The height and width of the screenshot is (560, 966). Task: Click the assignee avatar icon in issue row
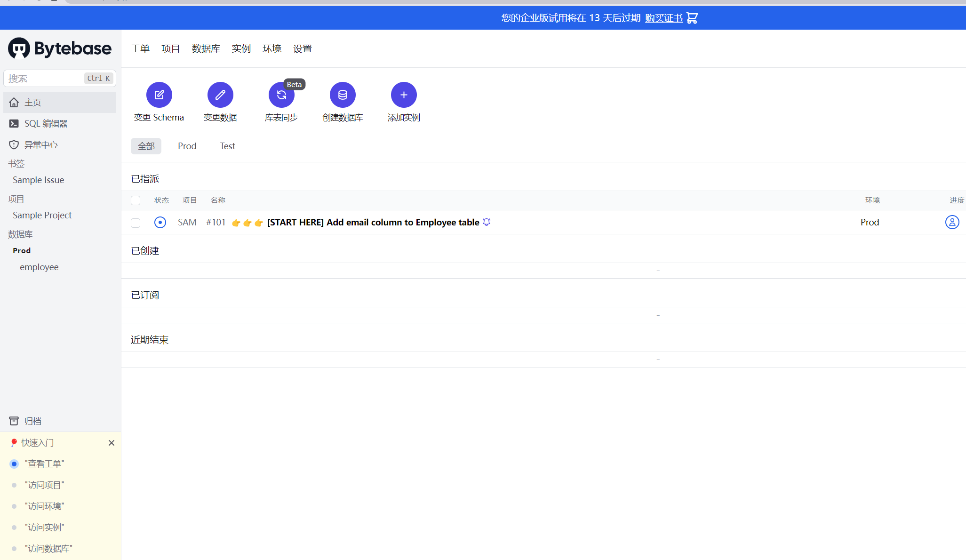(x=952, y=222)
